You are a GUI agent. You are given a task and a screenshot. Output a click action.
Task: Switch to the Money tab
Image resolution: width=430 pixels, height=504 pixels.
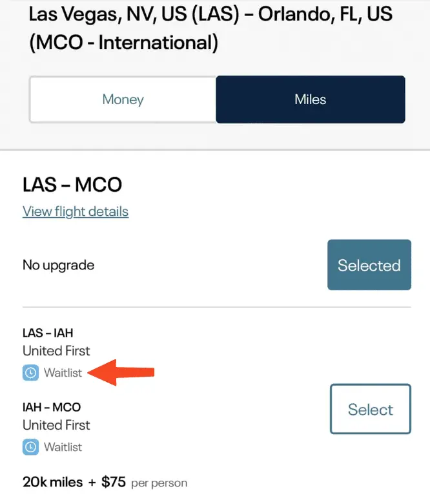click(123, 100)
